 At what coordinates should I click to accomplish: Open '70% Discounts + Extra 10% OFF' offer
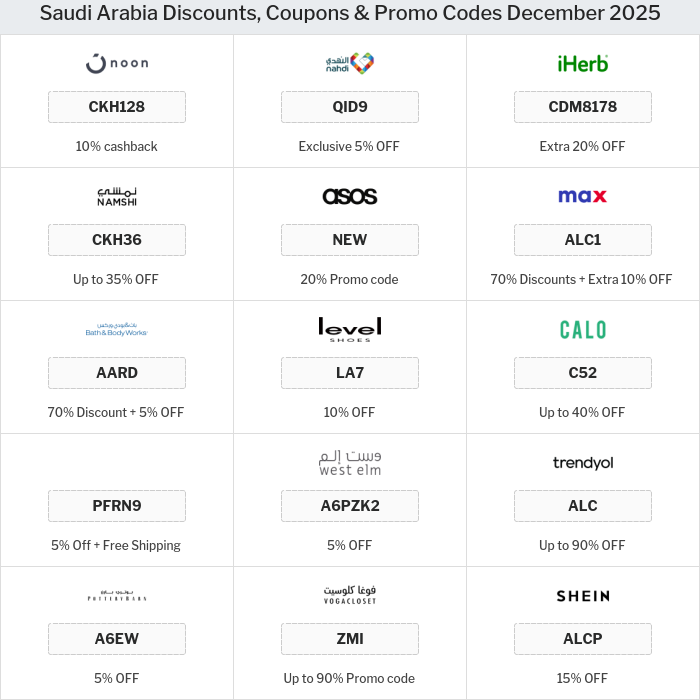click(x=581, y=279)
